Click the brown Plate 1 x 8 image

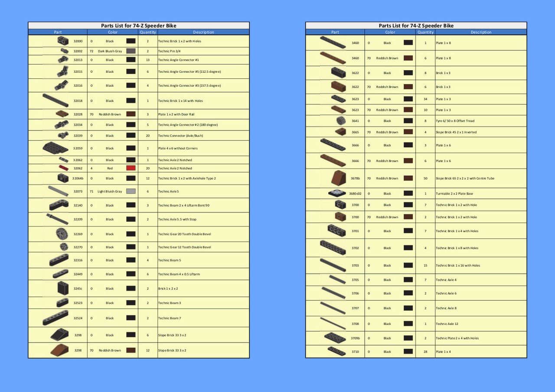(333, 58)
